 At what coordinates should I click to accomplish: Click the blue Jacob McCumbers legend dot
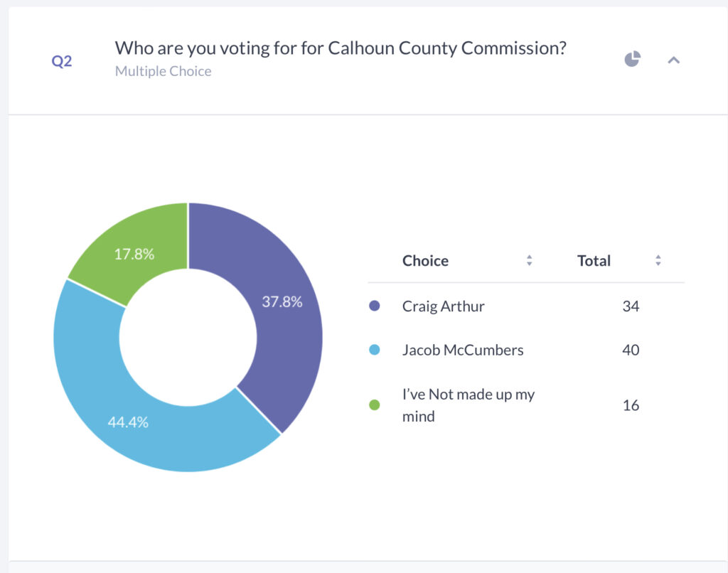tap(374, 350)
